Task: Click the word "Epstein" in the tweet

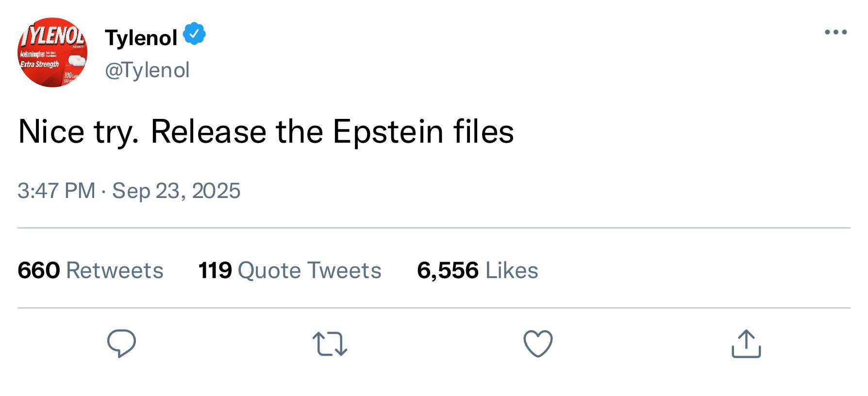Action: point(388,132)
